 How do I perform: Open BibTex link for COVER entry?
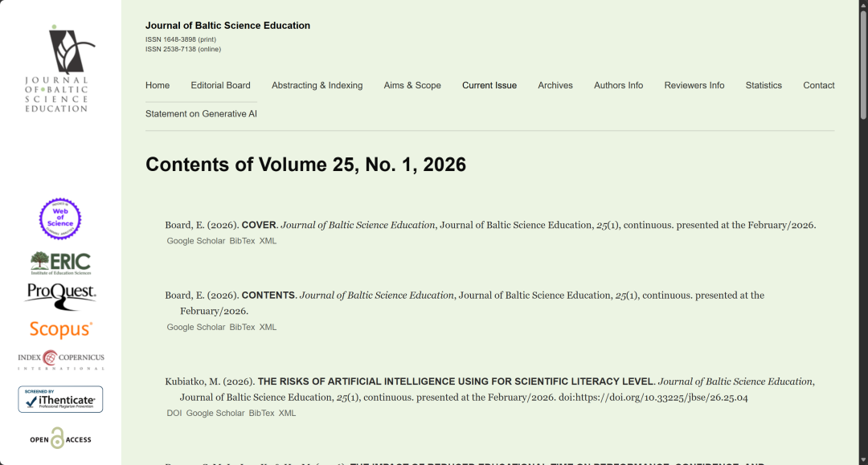pos(242,241)
